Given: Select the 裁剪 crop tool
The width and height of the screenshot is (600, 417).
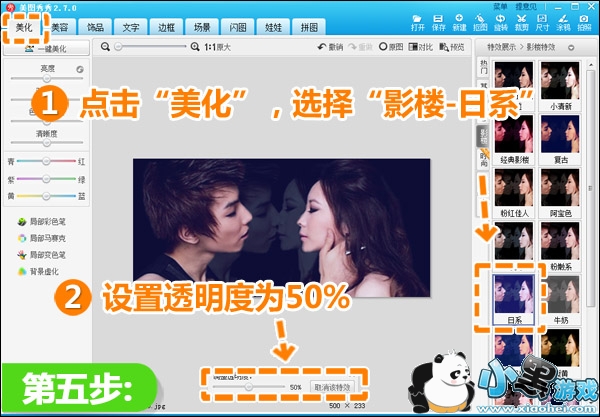Looking at the screenshot, I should click(522, 23).
